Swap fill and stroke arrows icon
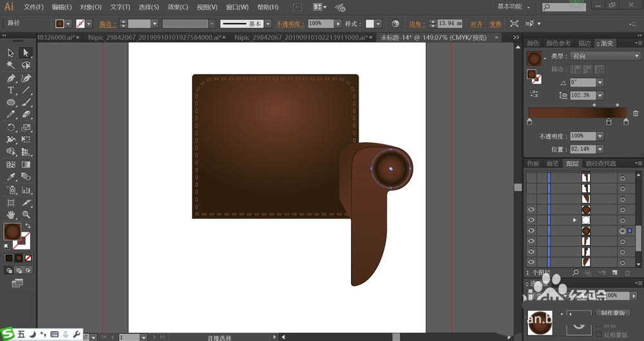The height and width of the screenshot is (341, 644). click(28, 226)
